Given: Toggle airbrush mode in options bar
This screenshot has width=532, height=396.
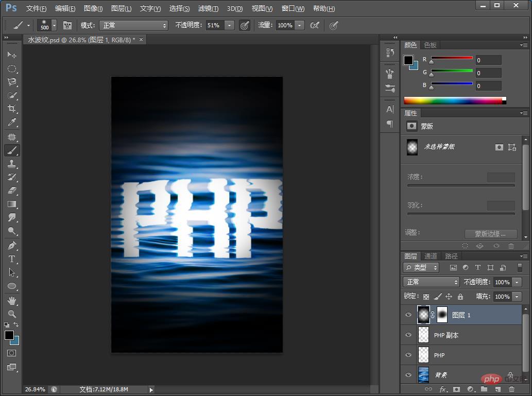Looking at the screenshot, I should [315, 25].
